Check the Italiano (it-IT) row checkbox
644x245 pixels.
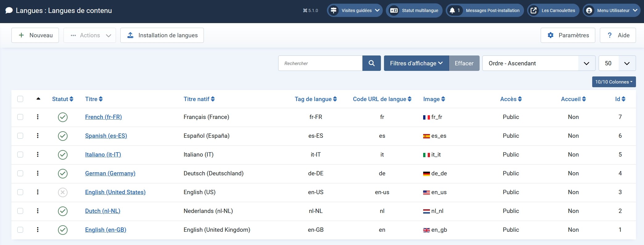point(20,154)
